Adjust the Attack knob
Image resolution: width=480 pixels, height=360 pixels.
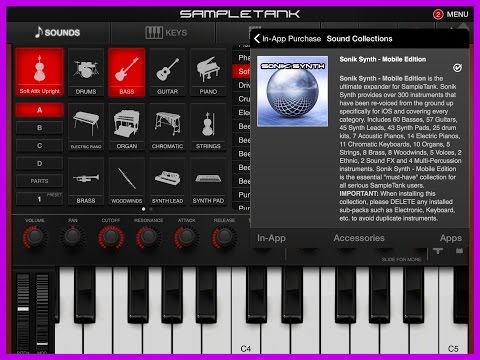tap(187, 237)
